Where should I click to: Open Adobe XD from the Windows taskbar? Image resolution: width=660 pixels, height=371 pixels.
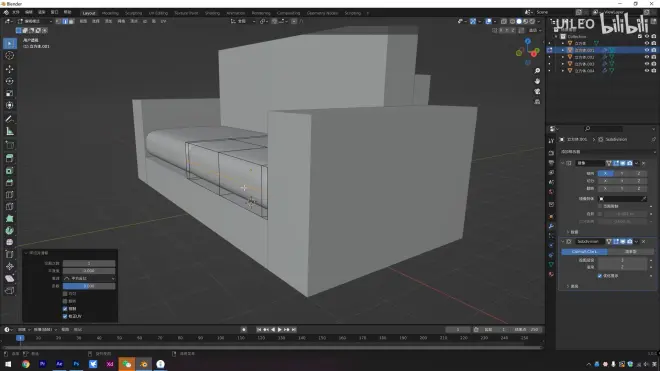(x=110, y=364)
